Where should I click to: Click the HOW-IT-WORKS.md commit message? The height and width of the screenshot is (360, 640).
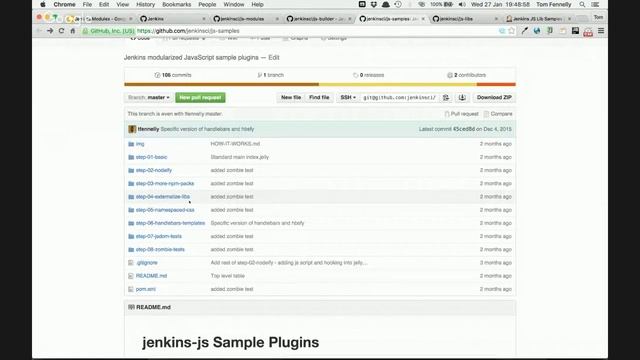pos(235,144)
